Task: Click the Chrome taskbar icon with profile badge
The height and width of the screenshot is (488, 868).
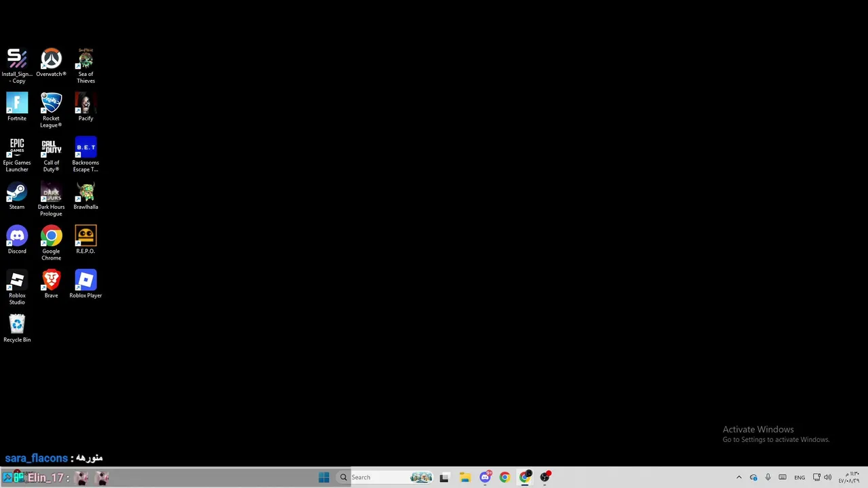Action: click(x=525, y=477)
